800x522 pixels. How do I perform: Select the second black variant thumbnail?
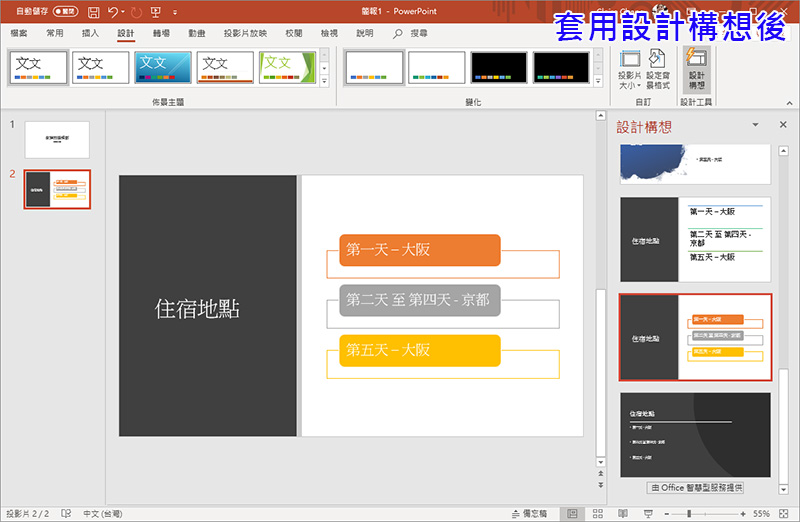561,67
